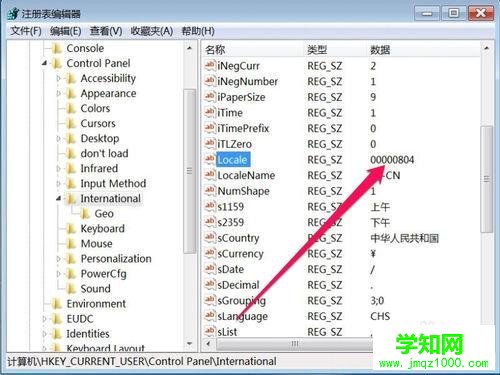
Task: Click the sLanguage string value icon
Action: (x=209, y=316)
